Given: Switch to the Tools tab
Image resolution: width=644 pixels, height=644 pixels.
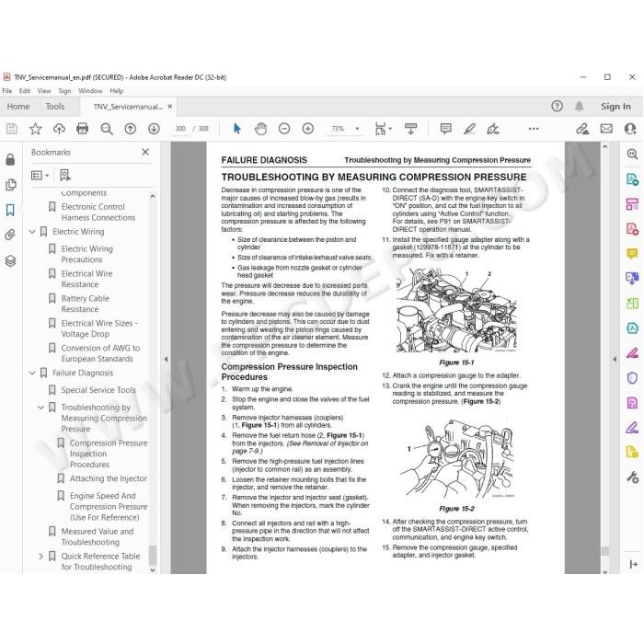Looking at the screenshot, I should click(55, 107).
